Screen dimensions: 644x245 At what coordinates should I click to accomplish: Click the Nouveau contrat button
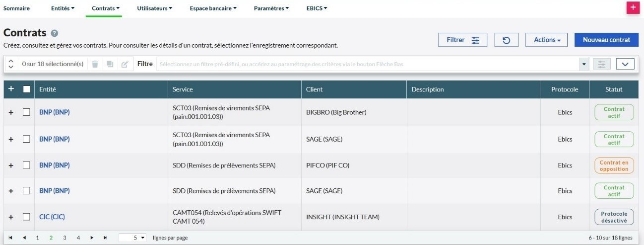pos(606,40)
